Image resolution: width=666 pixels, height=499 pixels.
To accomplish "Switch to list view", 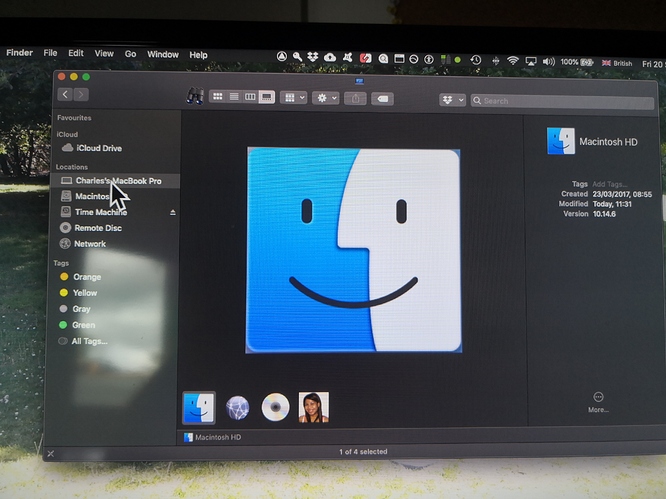I will click(234, 97).
